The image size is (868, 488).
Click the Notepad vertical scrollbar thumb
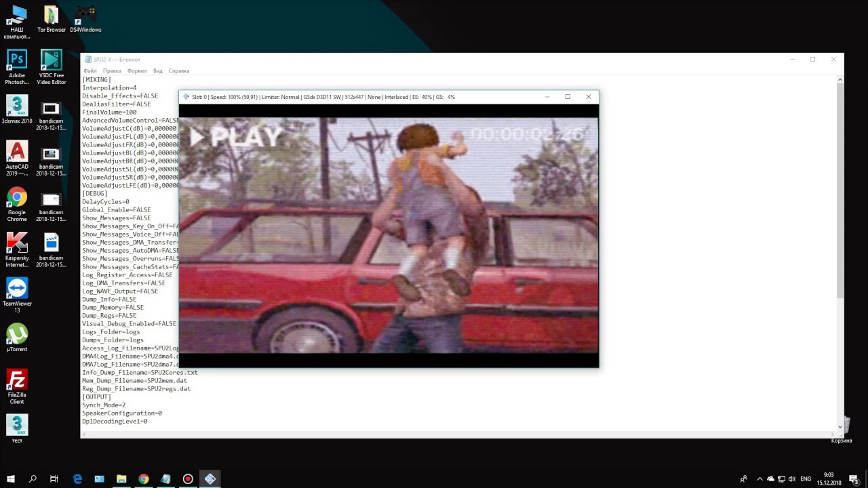(840, 191)
